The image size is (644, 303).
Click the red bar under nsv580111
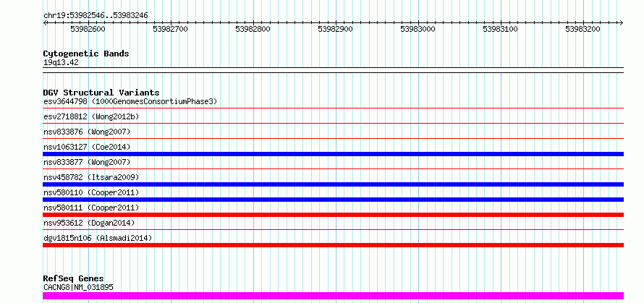click(x=333, y=215)
